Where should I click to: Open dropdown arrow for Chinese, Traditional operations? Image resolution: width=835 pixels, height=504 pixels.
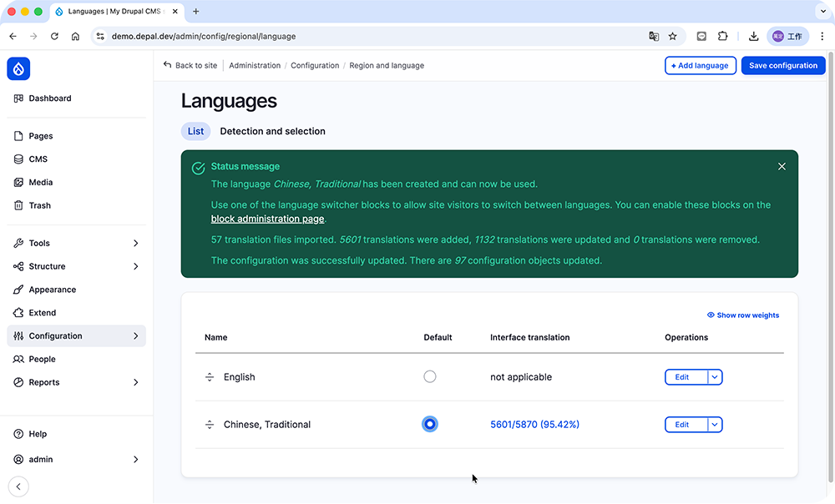[715, 425]
